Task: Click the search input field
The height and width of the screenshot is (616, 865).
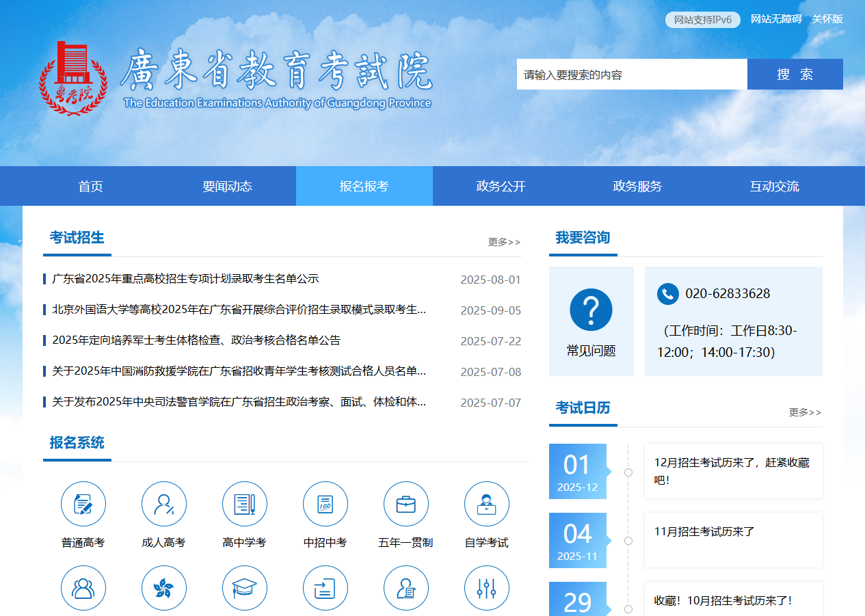Action: pyautogui.click(x=631, y=75)
